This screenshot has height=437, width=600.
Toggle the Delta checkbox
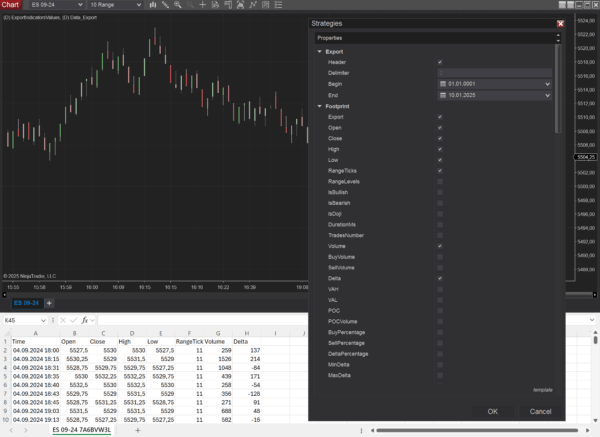440,278
